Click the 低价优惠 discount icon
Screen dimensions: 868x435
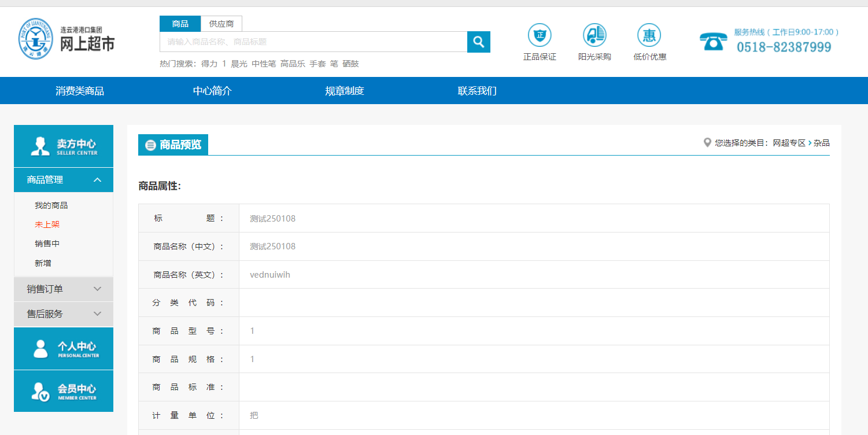click(649, 35)
